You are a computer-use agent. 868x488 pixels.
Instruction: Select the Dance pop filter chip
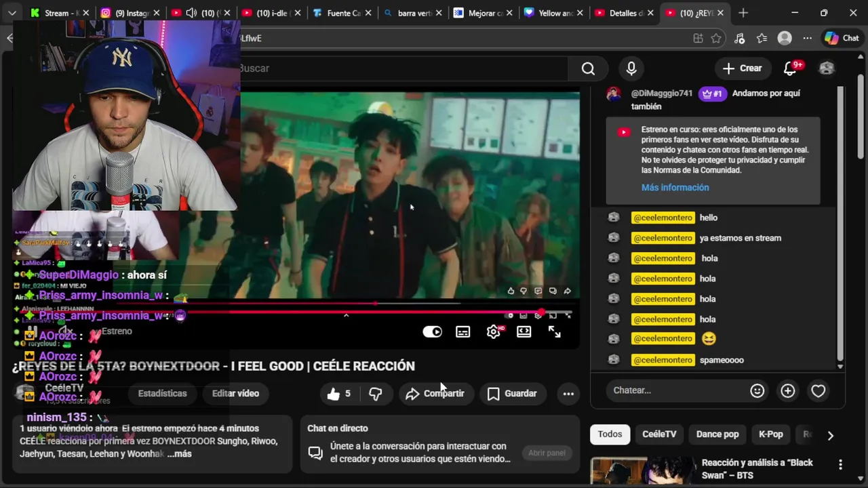pos(717,434)
